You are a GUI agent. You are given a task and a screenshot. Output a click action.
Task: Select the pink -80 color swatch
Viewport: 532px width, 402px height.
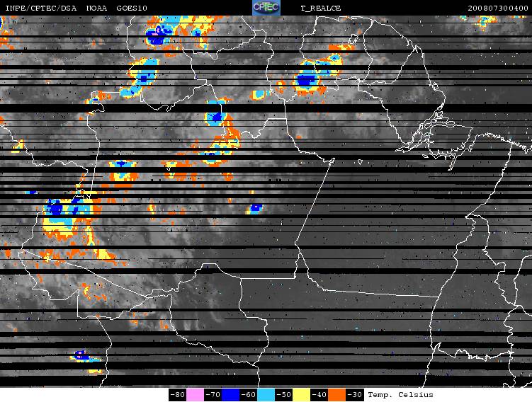(x=195, y=395)
